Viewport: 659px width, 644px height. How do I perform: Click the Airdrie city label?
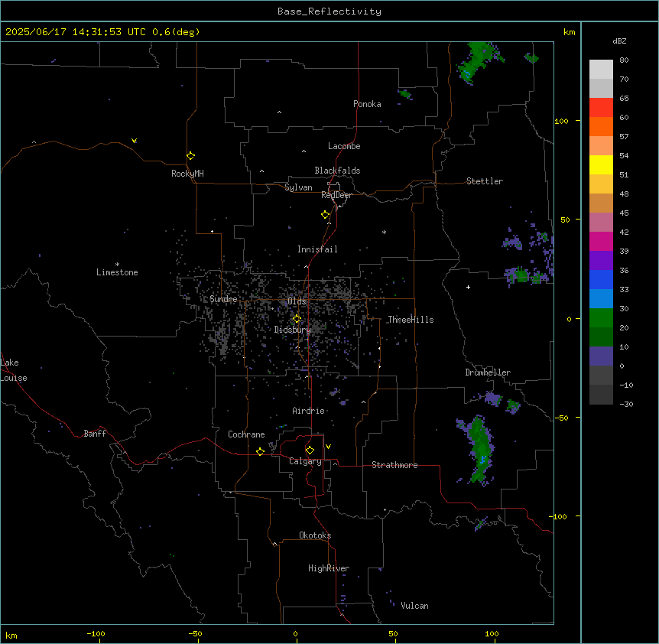(309, 411)
